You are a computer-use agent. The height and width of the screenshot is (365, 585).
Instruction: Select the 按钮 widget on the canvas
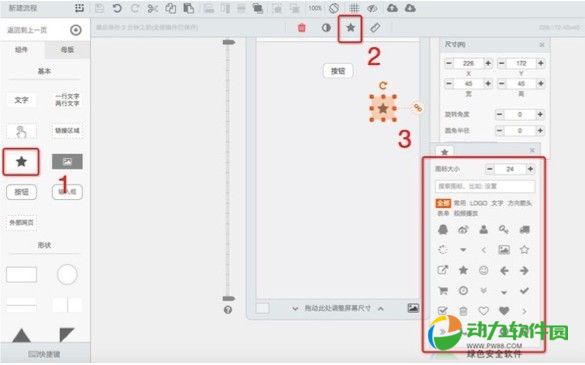338,71
